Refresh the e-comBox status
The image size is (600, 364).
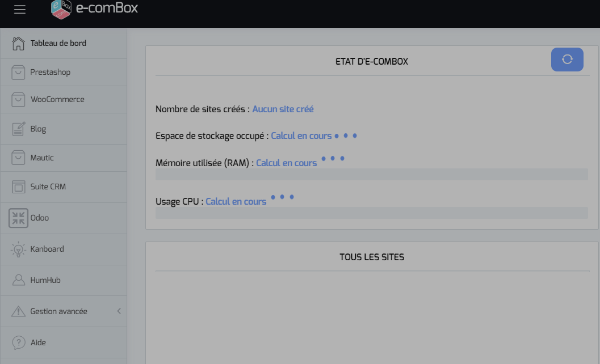click(567, 60)
